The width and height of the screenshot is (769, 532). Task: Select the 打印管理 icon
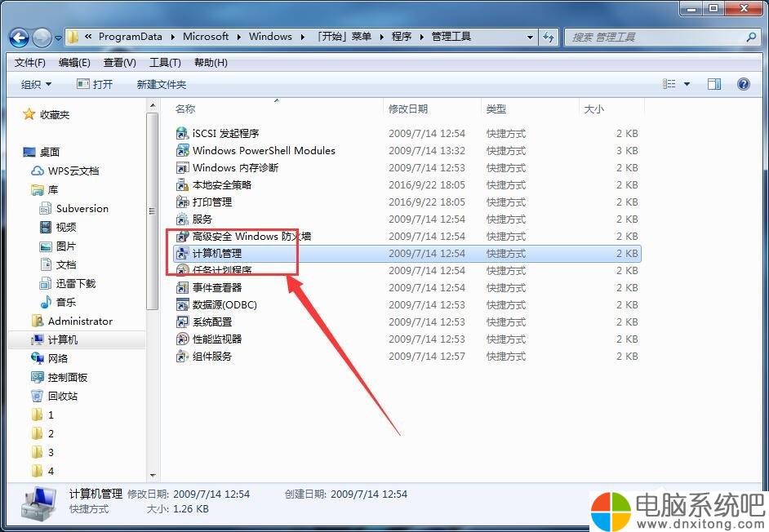[x=182, y=202]
